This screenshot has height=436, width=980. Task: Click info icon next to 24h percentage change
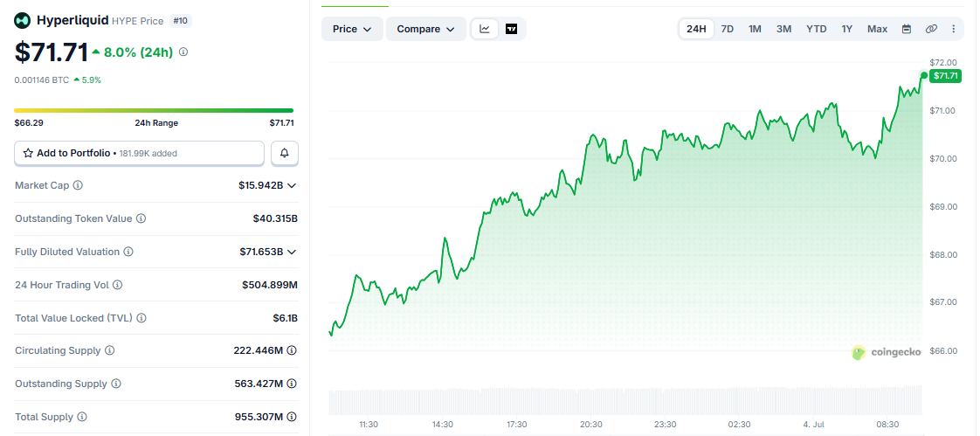(183, 52)
